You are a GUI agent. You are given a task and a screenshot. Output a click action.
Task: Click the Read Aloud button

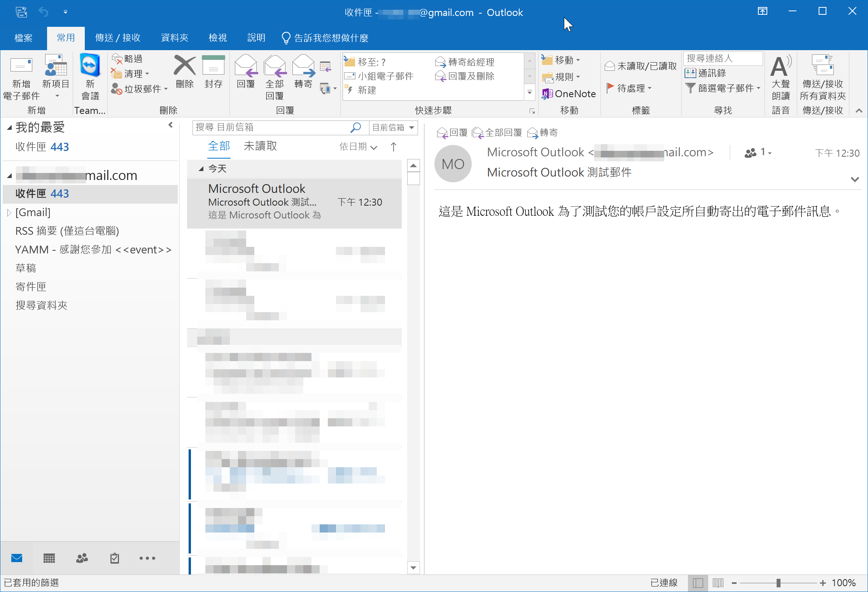coord(780,78)
